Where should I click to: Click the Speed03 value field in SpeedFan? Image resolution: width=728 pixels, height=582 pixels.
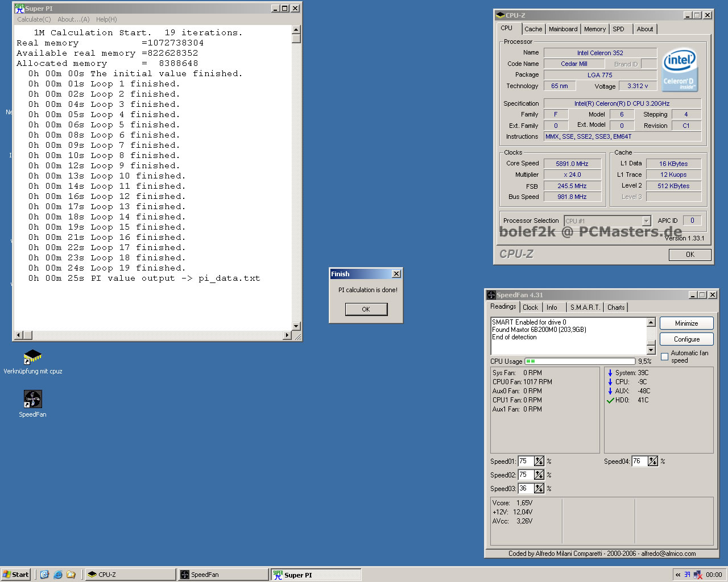click(526, 489)
